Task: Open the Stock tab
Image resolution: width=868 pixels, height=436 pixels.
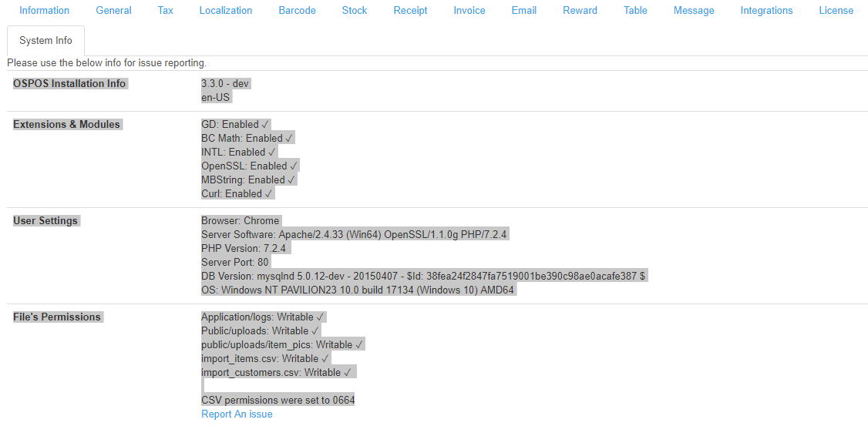Action: pyautogui.click(x=355, y=11)
